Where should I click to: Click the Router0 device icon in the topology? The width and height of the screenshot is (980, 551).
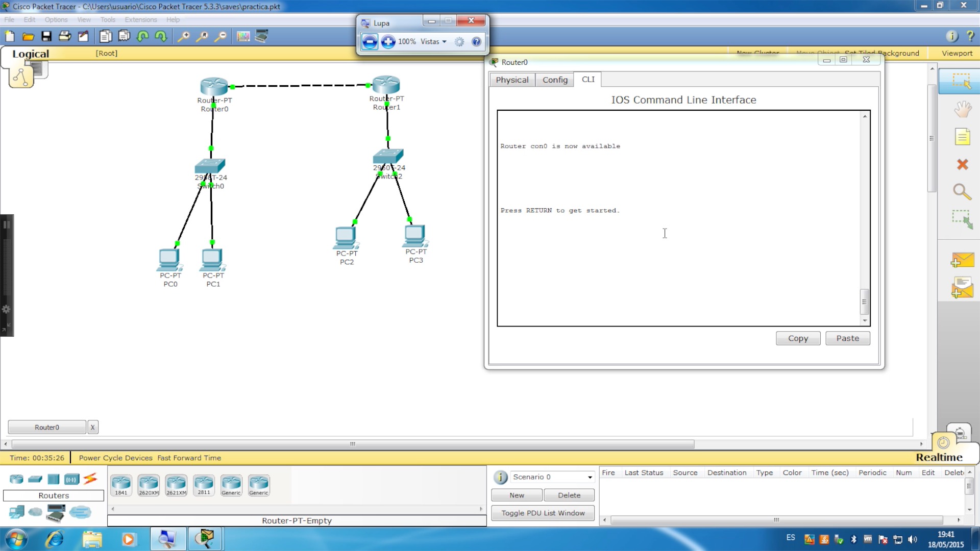tap(214, 86)
